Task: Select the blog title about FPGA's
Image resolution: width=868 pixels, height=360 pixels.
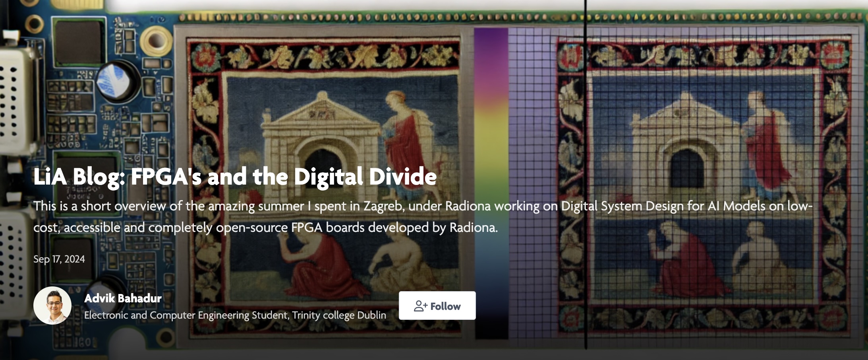Action: point(235,176)
